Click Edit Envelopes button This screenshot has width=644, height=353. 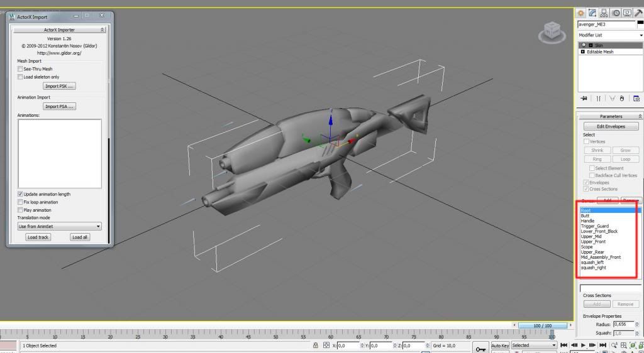611,126
